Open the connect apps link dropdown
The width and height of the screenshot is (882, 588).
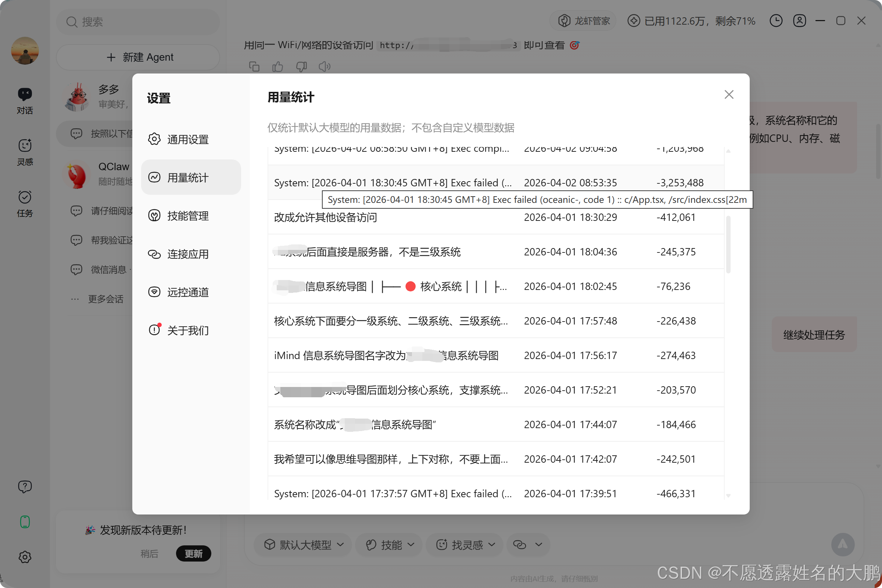(528, 545)
